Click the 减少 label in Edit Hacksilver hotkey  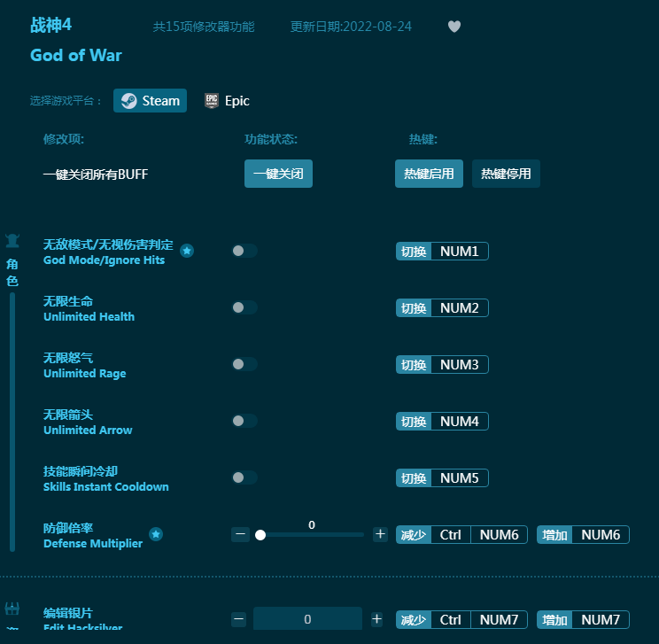(414, 619)
